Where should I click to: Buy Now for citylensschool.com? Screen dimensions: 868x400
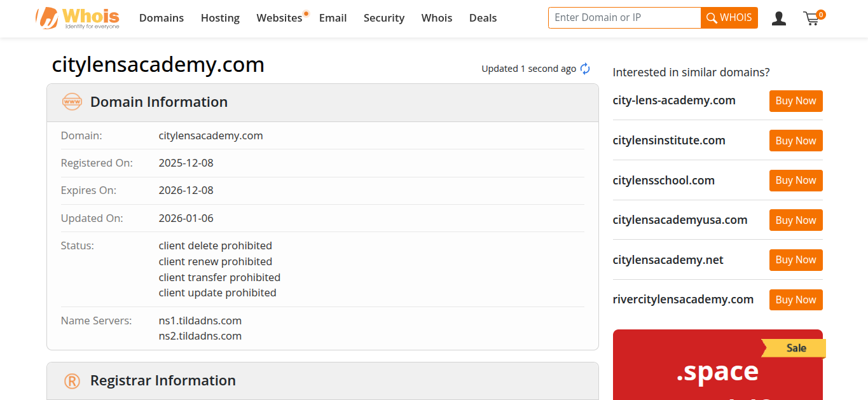796,180
